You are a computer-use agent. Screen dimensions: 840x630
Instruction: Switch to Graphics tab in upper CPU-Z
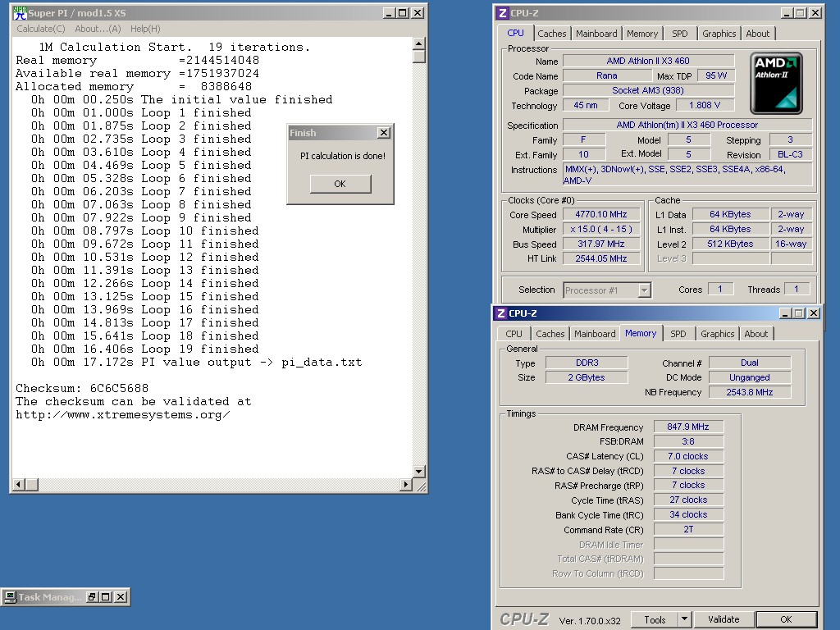coord(719,34)
